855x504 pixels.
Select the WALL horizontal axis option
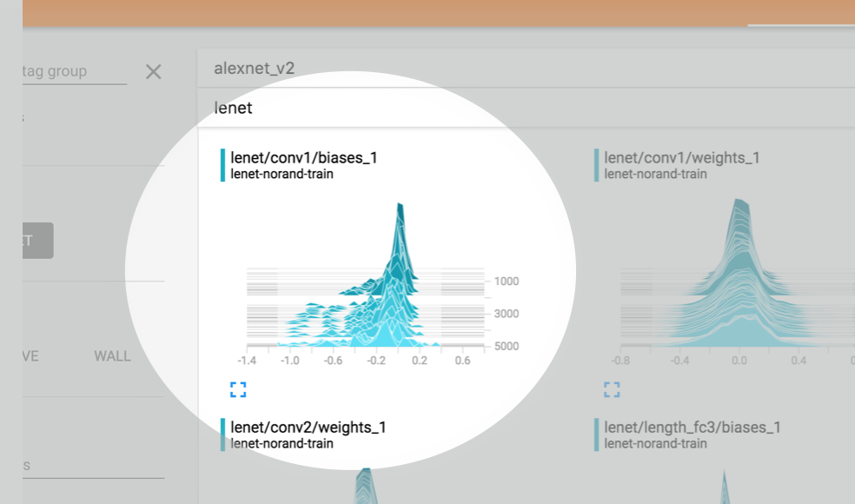point(112,356)
